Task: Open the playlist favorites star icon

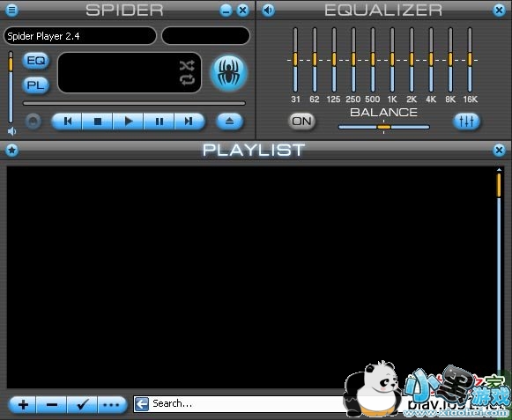Action: click(x=12, y=150)
